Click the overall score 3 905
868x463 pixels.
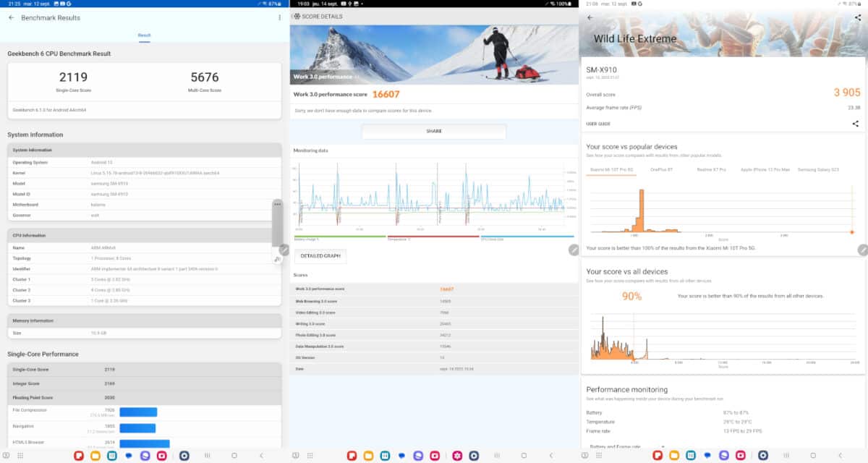tap(847, 93)
